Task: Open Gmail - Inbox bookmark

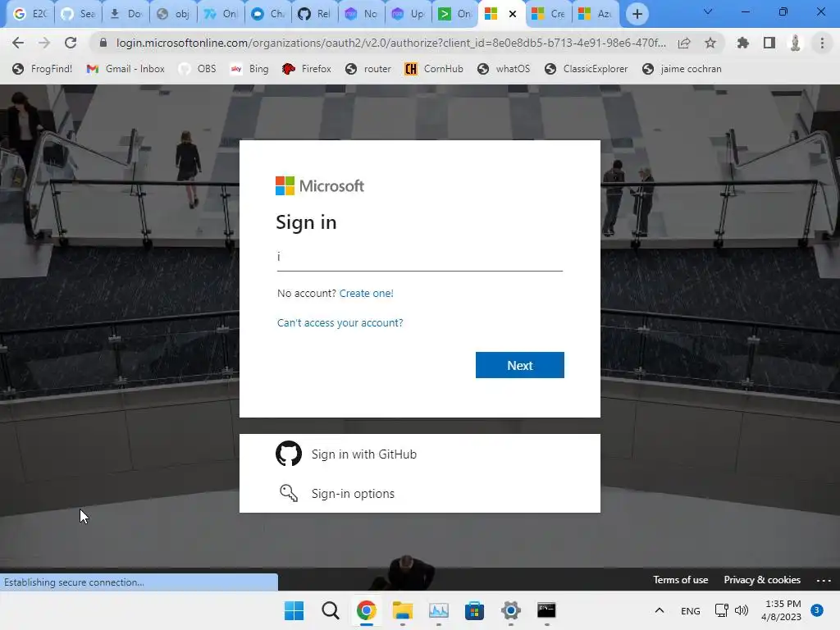Action: click(126, 69)
